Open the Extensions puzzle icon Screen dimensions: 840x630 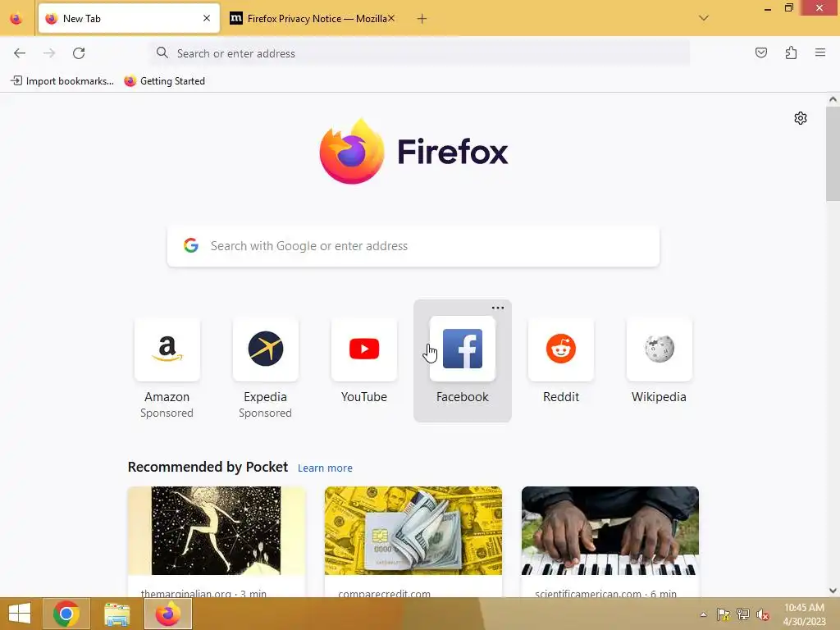(791, 52)
